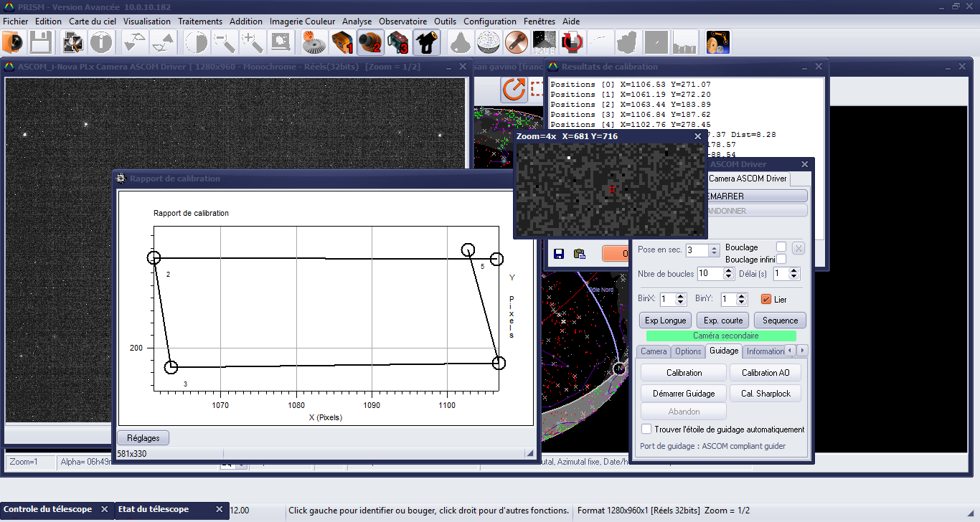The image size is (980, 522).
Task: Click the open image file toolbar icon
Action: 13,43
